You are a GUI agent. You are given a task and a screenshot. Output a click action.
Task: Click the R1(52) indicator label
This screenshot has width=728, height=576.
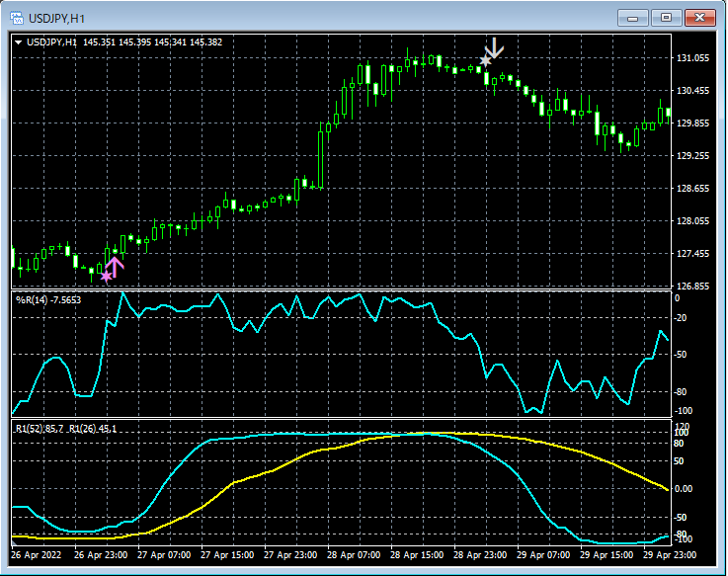tap(40, 428)
